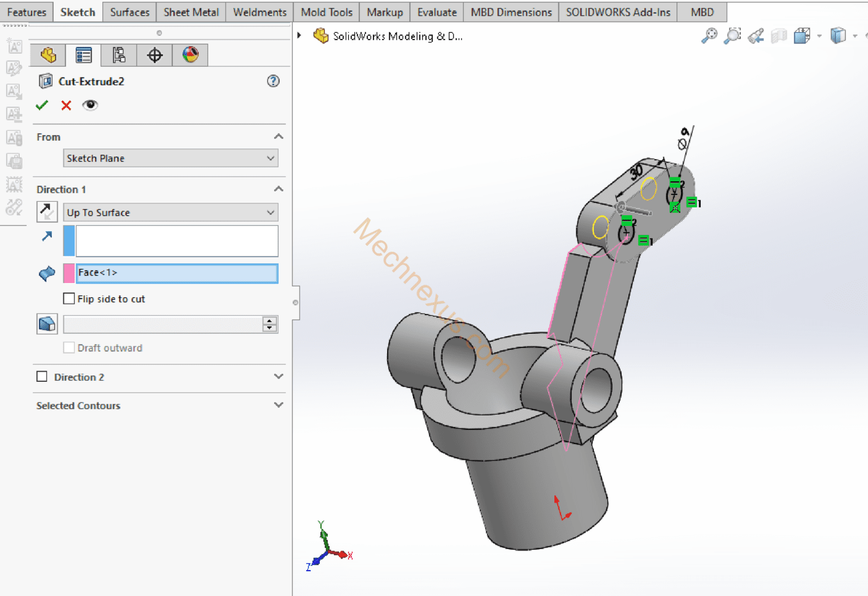Expand the Selected Contours section

(278, 405)
